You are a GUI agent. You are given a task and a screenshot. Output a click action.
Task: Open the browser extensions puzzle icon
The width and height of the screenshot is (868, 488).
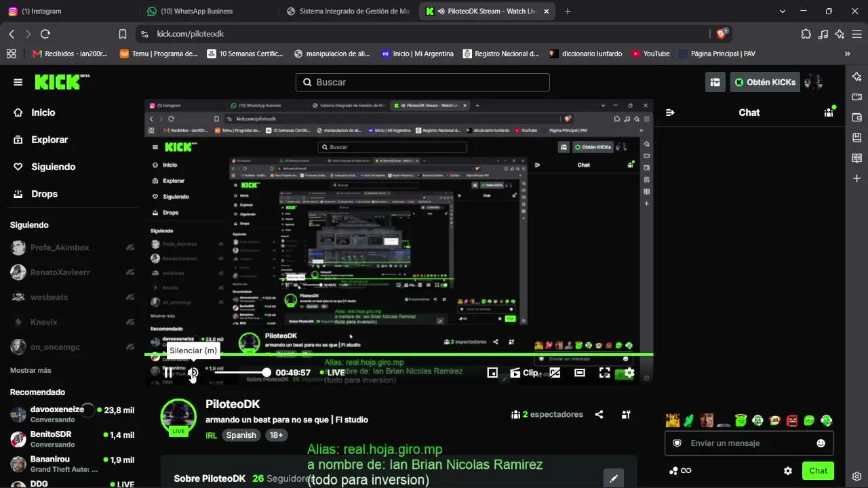[806, 34]
